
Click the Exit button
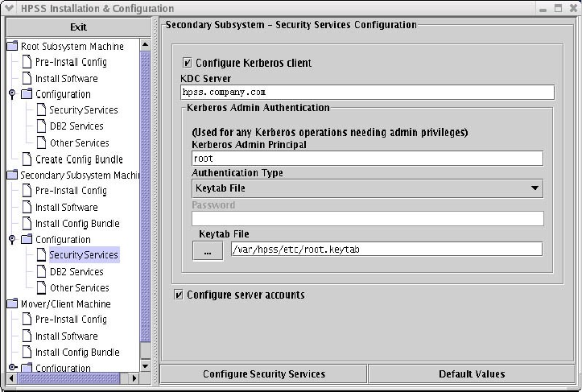[78, 27]
